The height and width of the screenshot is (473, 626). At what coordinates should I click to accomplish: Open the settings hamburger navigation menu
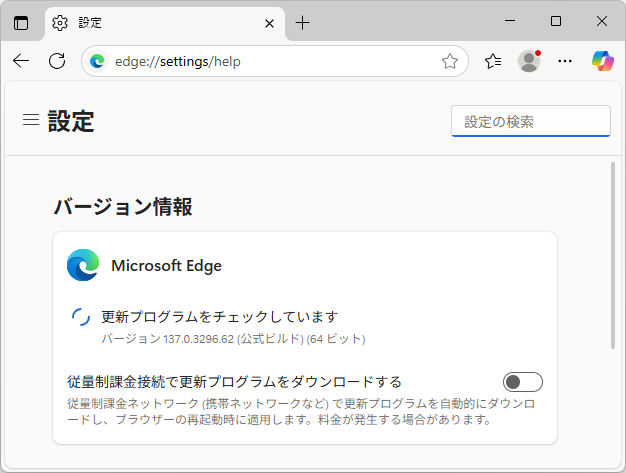click(31, 119)
